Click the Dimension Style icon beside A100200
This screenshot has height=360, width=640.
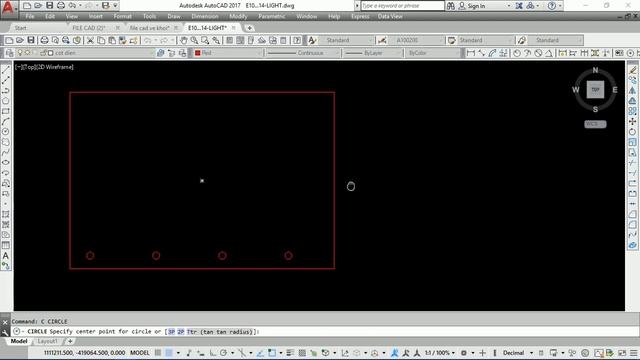(x=382, y=40)
